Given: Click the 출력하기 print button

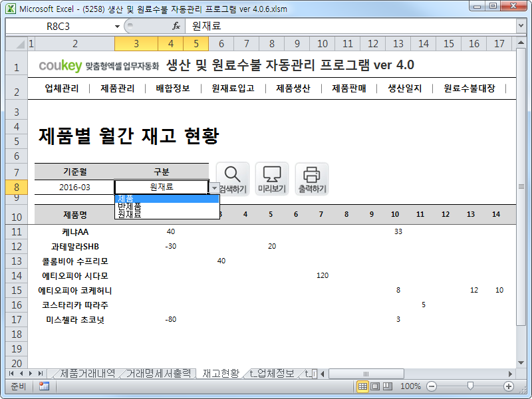Looking at the screenshot, I should pos(312,179).
